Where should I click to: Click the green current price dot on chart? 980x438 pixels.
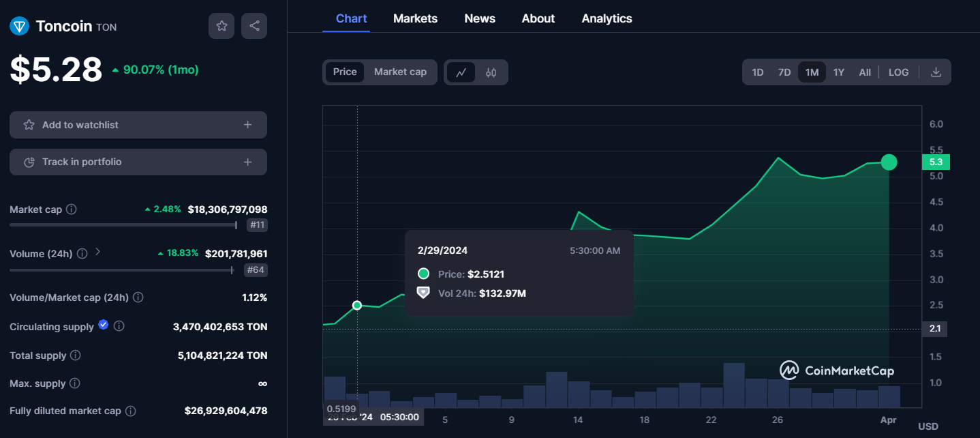pos(889,162)
